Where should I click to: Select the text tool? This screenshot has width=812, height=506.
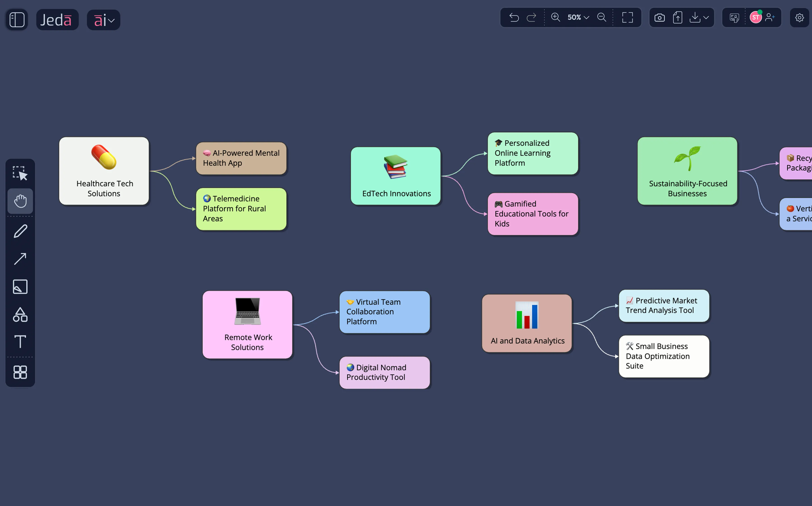(20, 342)
